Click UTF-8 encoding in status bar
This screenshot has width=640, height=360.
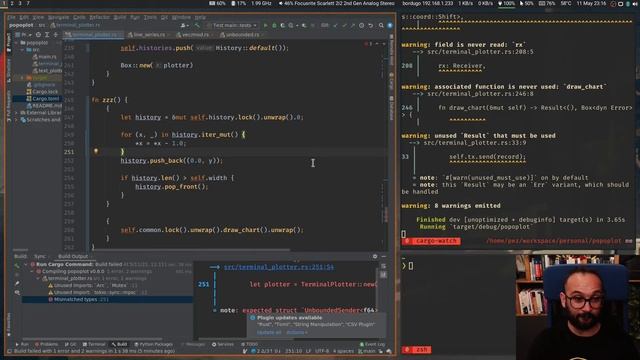point(322,351)
